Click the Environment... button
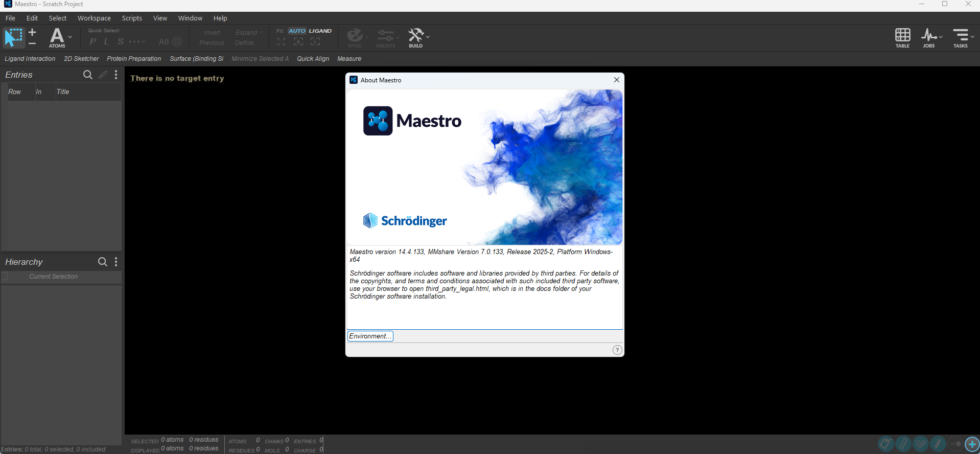980x454 pixels. pos(370,336)
